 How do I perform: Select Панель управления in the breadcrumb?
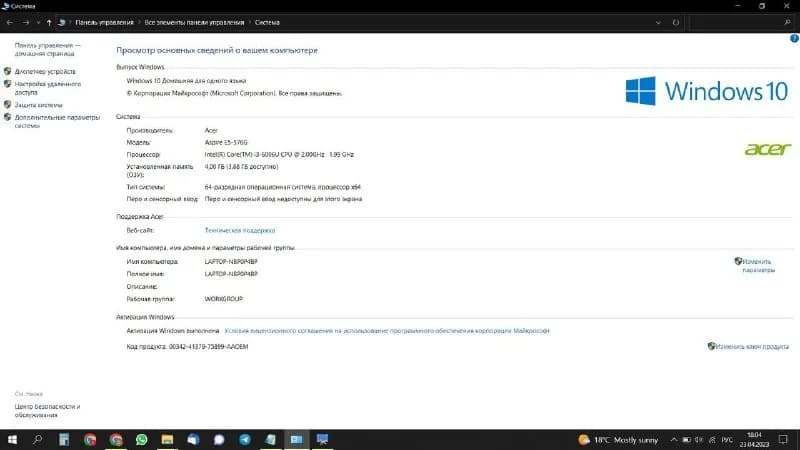(104, 22)
